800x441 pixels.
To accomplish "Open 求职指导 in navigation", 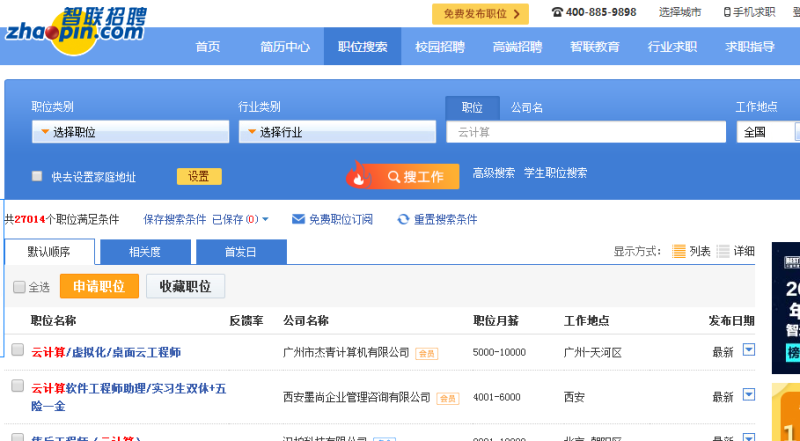I will click(x=750, y=47).
